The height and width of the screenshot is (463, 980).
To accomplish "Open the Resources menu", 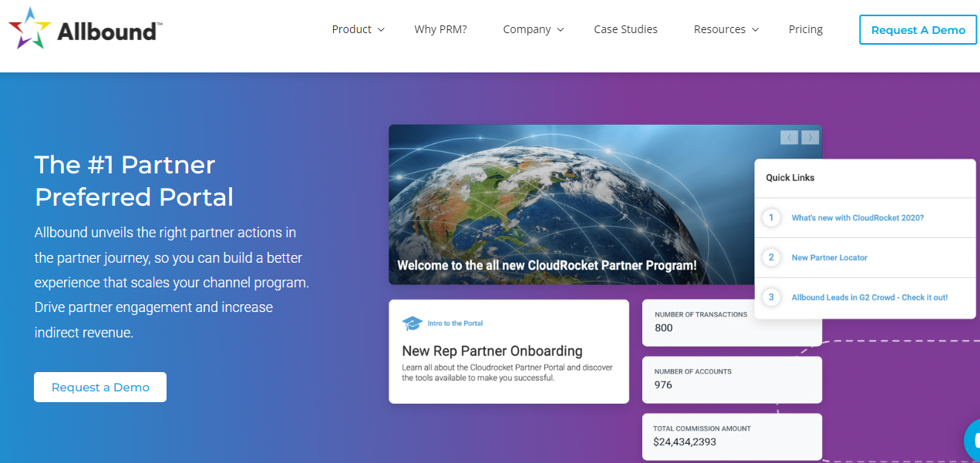I will tap(719, 29).
